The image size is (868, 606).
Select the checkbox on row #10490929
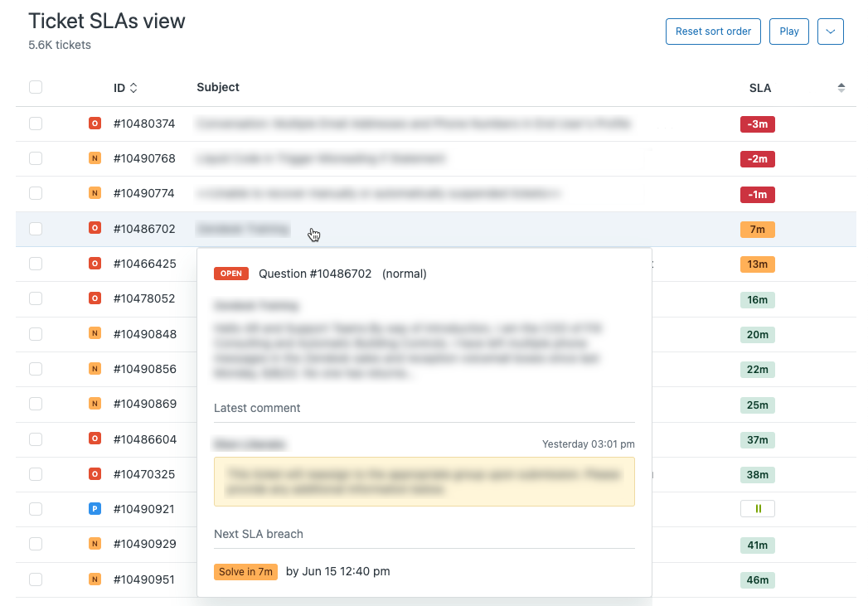[x=36, y=545]
